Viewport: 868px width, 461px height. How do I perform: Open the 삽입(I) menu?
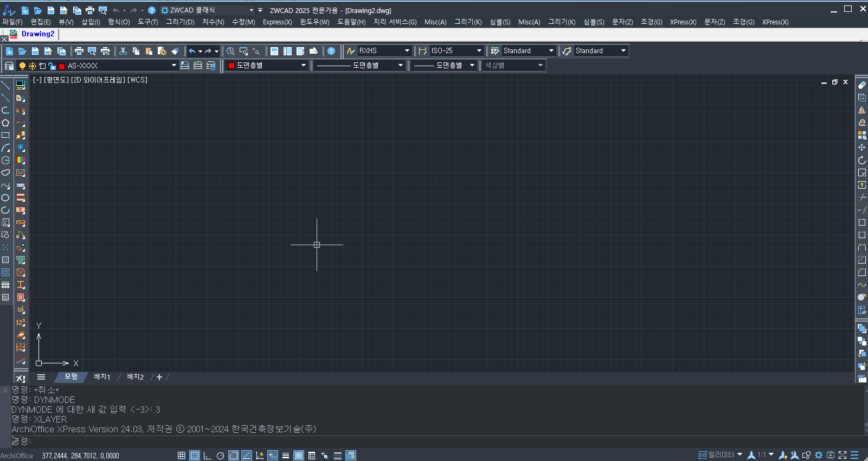coord(91,22)
